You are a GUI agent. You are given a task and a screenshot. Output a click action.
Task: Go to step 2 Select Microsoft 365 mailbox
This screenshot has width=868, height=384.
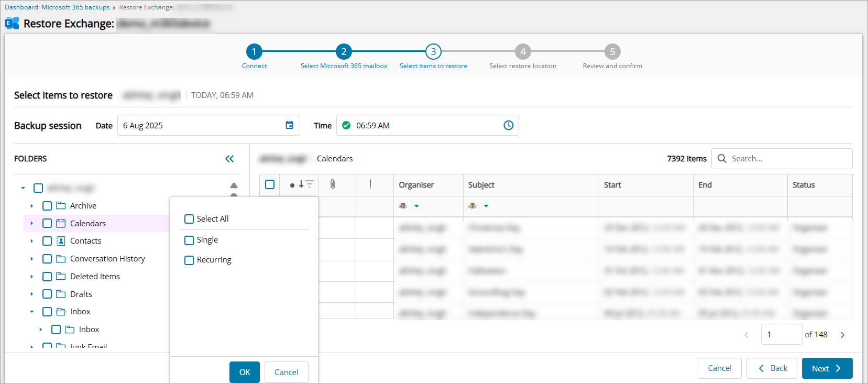344,52
